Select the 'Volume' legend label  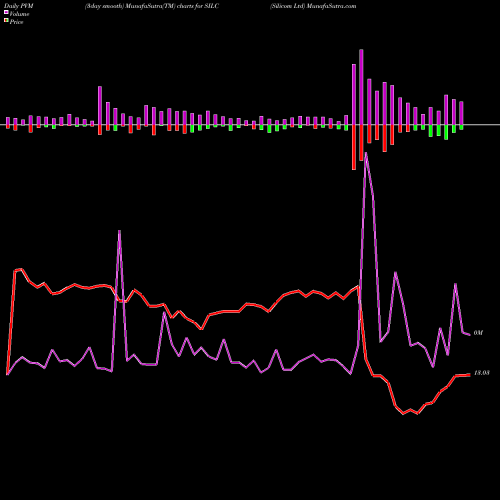point(19,14)
